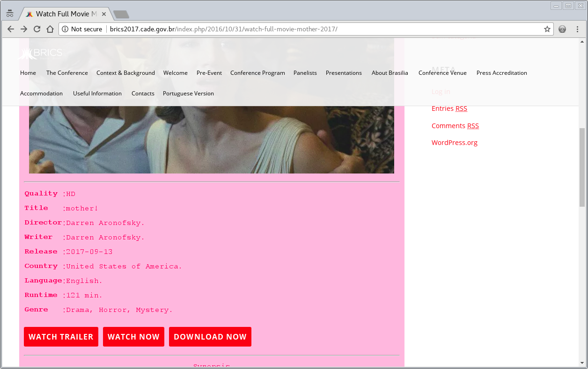Open a new tab with the new-tab button
Image resolution: width=588 pixels, height=369 pixels.
[x=121, y=14]
